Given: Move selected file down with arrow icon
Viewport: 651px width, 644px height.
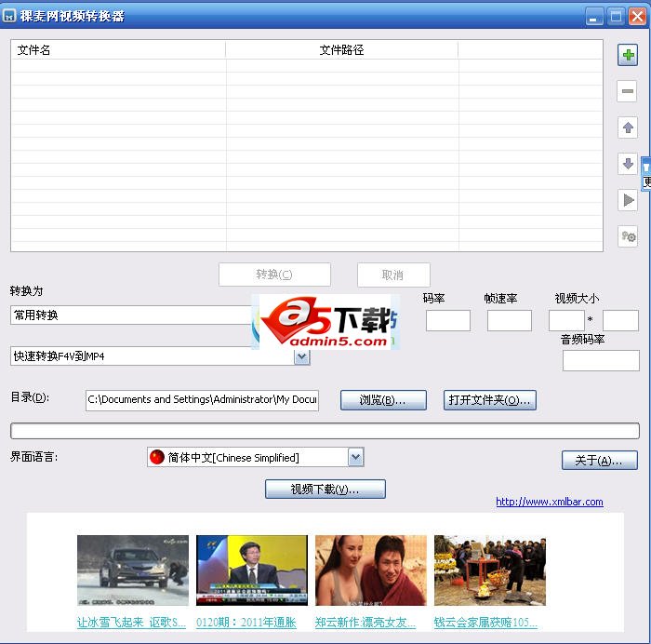Looking at the screenshot, I should click(628, 164).
